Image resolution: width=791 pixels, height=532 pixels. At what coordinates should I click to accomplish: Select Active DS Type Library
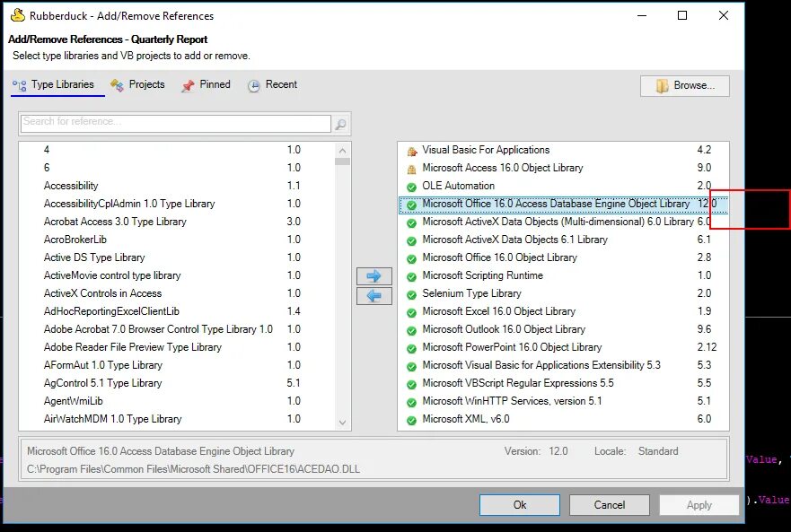pyautogui.click(x=177, y=257)
